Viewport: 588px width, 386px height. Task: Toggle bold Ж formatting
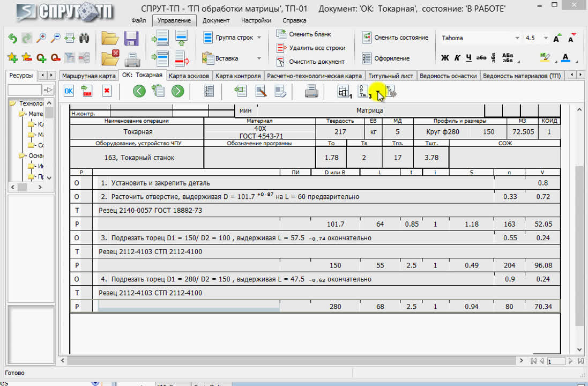pos(445,58)
